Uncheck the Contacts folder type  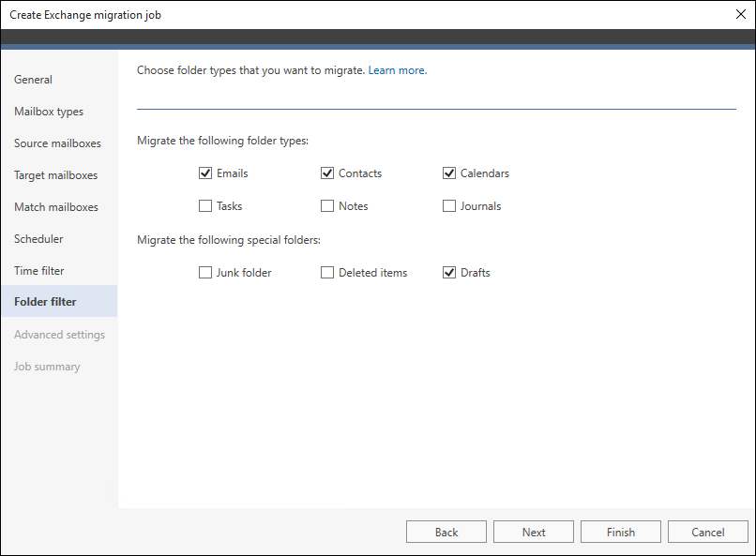pos(327,173)
